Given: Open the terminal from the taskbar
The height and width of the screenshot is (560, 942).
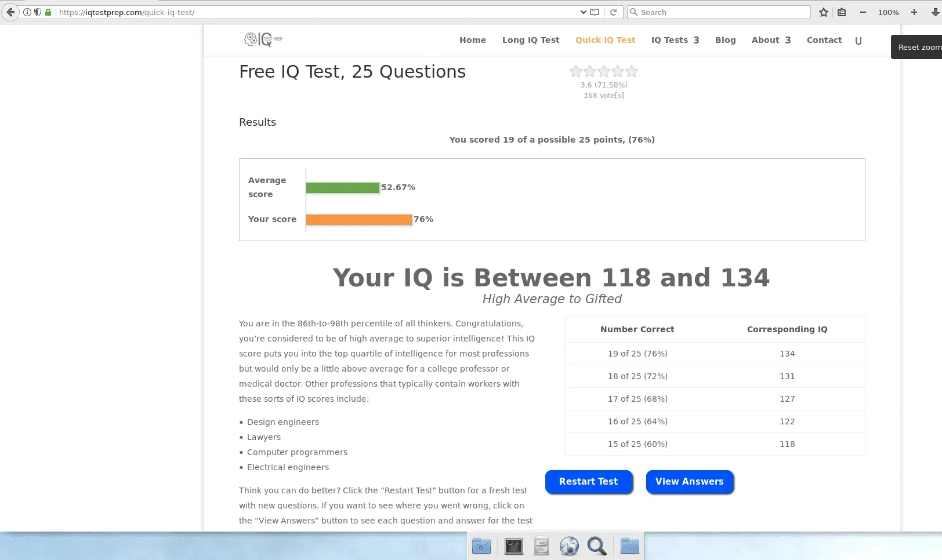Looking at the screenshot, I should coord(513,546).
